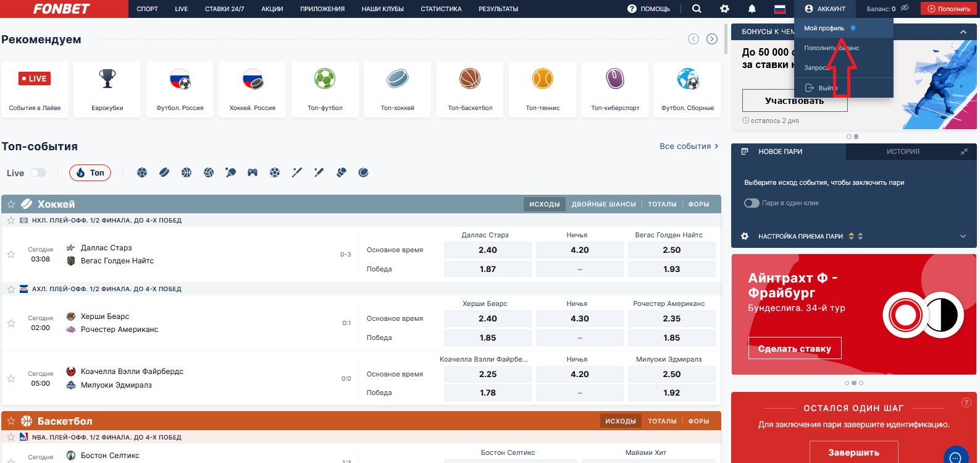Favorite the НХЛ плей-офф league star
The image size is (980, 463).
coord(11,220)
